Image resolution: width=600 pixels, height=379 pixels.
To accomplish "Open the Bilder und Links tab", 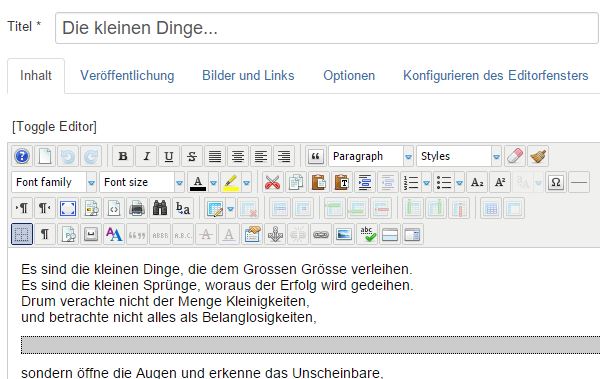I will (248, 75).
